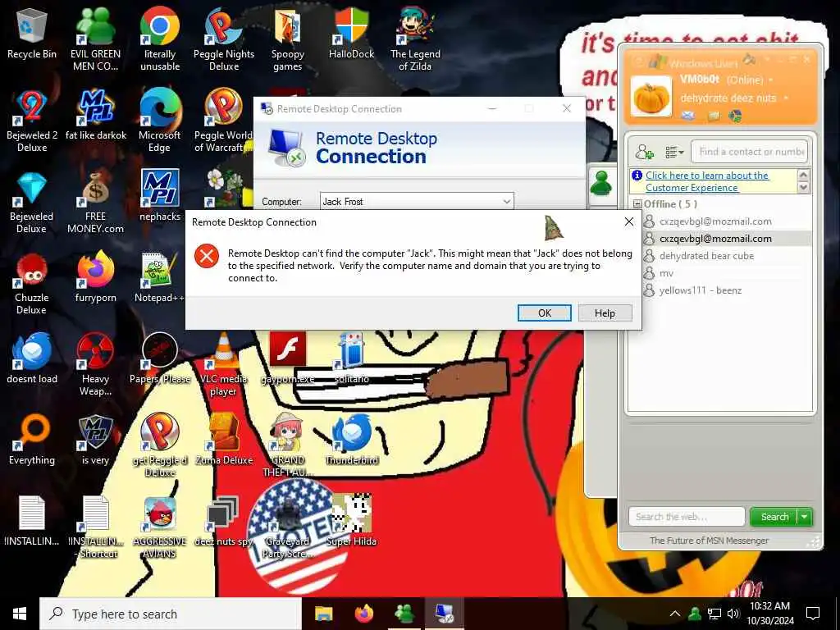
Task: Open the Zuma Deluxe desktop icon
Action: pyautogui.click(x=224, y=441)
